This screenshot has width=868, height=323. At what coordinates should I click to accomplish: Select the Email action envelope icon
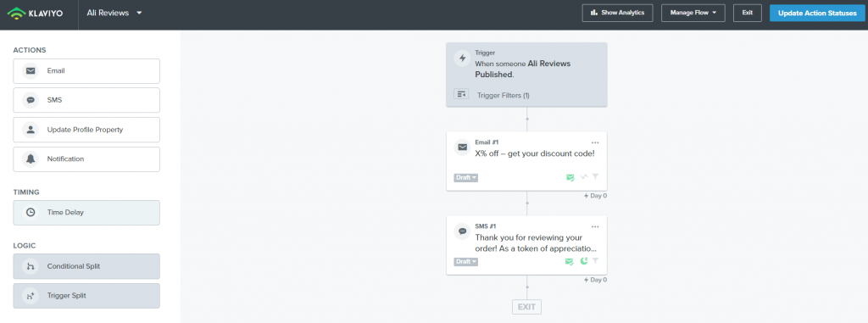31,71
